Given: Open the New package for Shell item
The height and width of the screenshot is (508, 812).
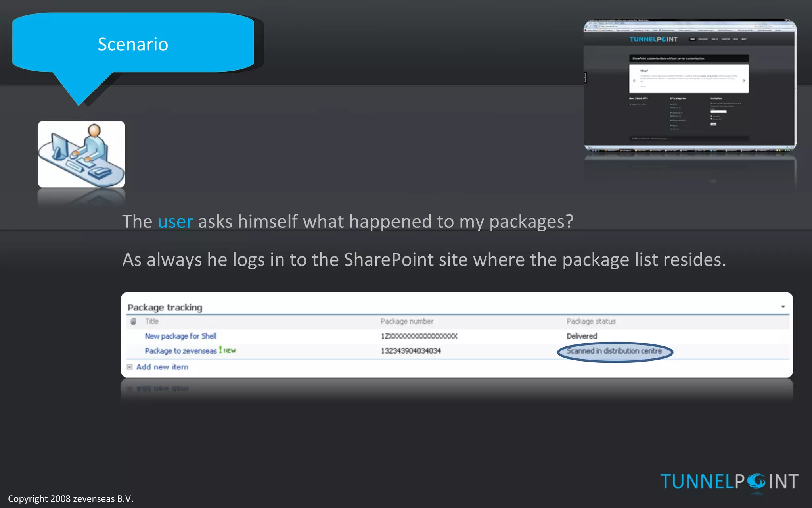Looking at the screenshot, I should point(180,336).
